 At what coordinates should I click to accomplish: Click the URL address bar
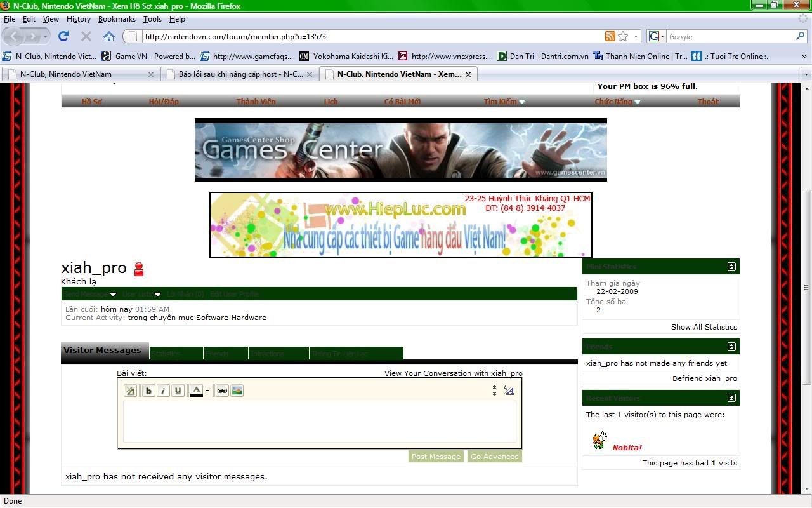(x=374, y=36)
